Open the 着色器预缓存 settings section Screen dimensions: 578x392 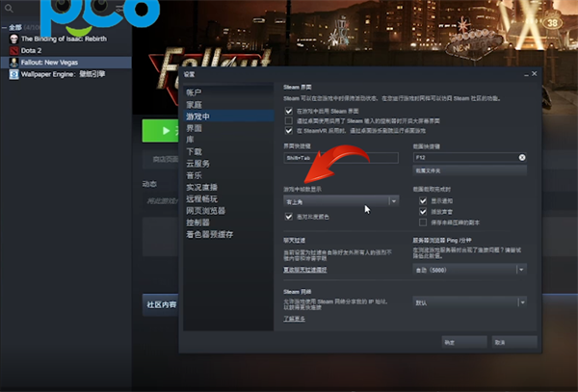[209, 234]
